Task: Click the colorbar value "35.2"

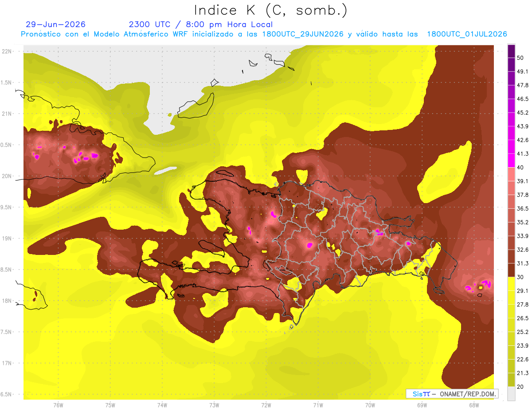Action: click(x=523, y=222)
